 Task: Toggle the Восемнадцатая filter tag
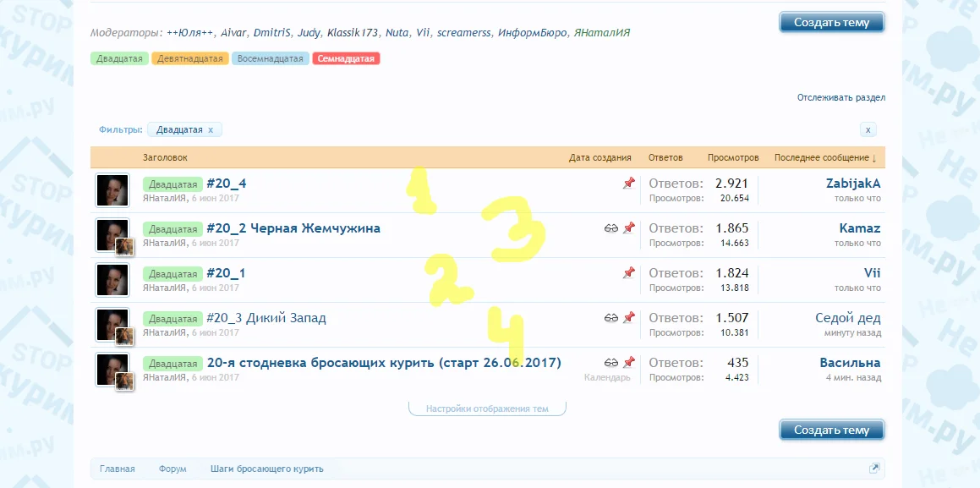(x=270, y=59)
